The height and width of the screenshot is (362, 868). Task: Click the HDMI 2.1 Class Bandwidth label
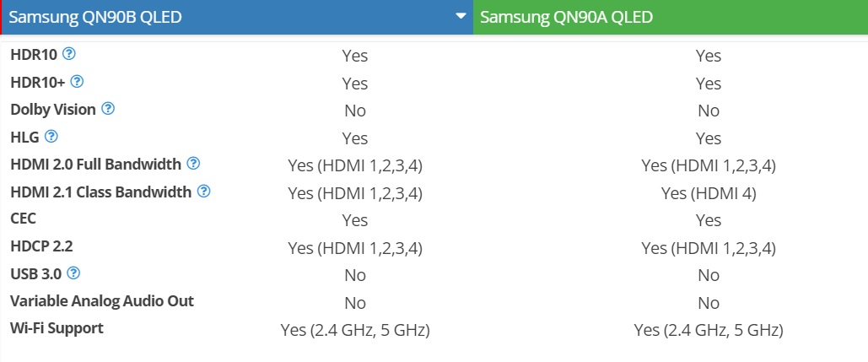(x=101, y=192)
